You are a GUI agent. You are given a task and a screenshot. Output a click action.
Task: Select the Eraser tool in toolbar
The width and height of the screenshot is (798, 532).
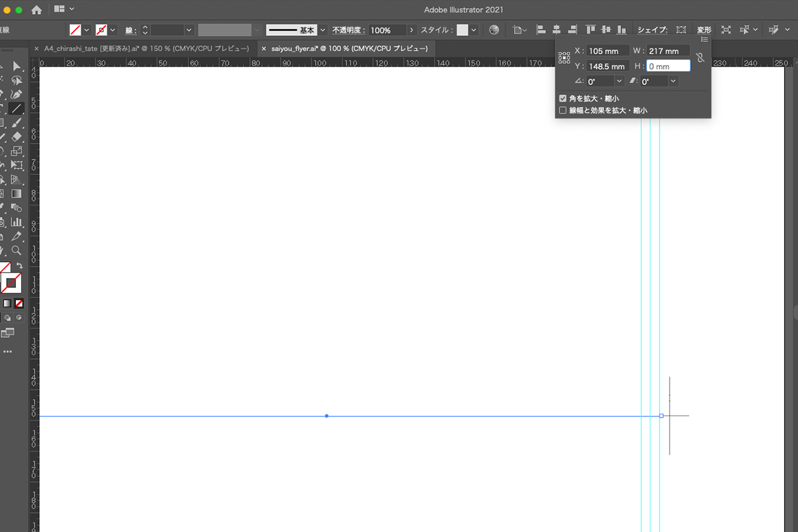(17, 137)
